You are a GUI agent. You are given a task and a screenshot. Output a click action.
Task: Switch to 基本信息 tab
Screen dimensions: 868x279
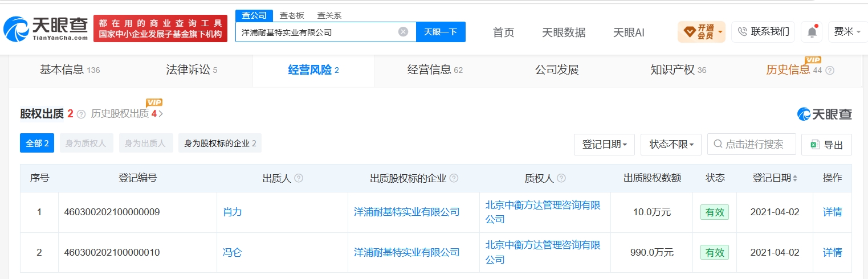(70, 70)
